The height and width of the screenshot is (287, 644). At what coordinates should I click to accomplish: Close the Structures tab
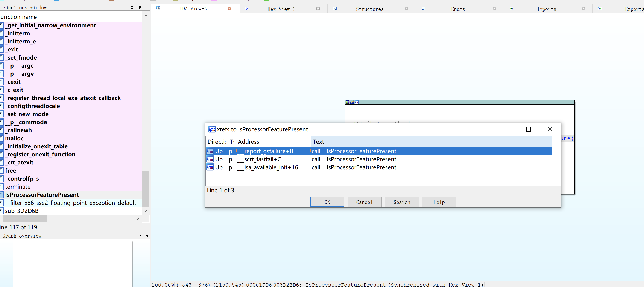pyautogui.click(x=407, y=9)
